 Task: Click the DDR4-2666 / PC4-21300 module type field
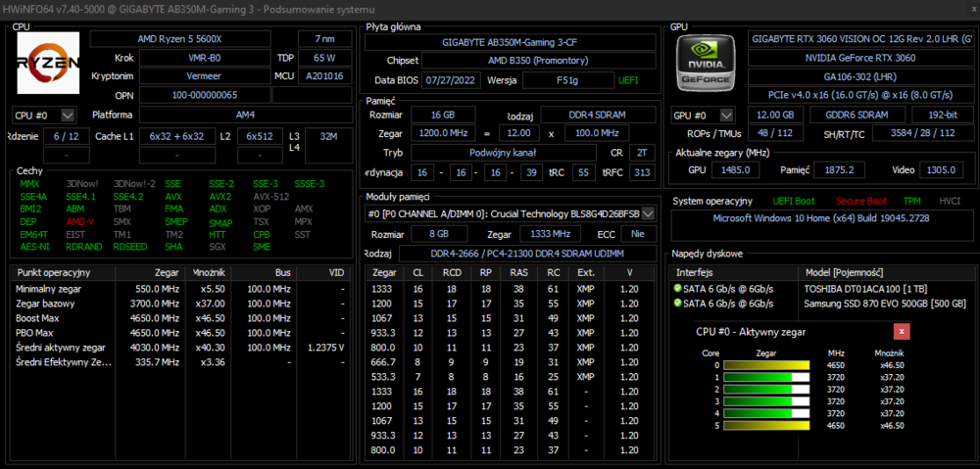pyautogui.click(x=527, y=254)
